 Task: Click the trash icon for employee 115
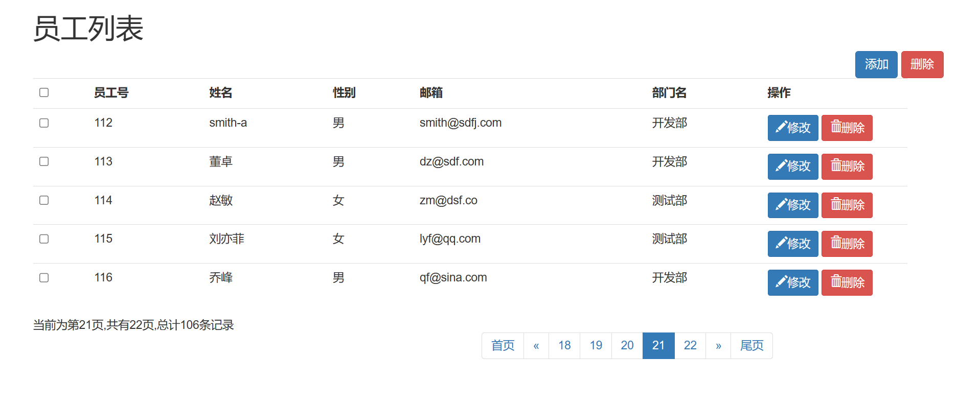[836, 243]
